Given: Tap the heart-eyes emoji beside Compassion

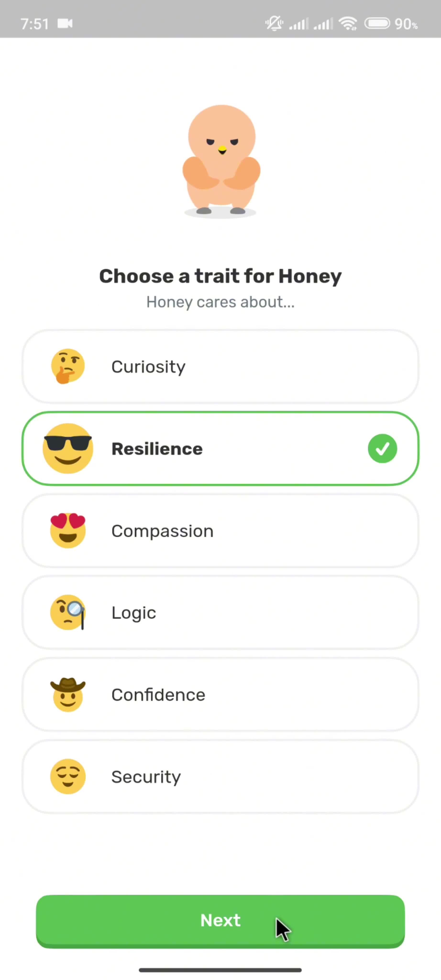Looking at the screenshot, I should 68,530.
